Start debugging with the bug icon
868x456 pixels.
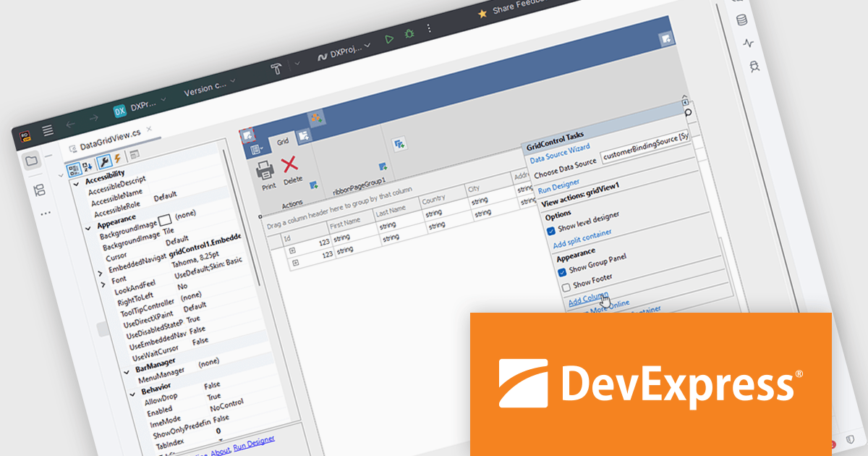tap(409, 33)
